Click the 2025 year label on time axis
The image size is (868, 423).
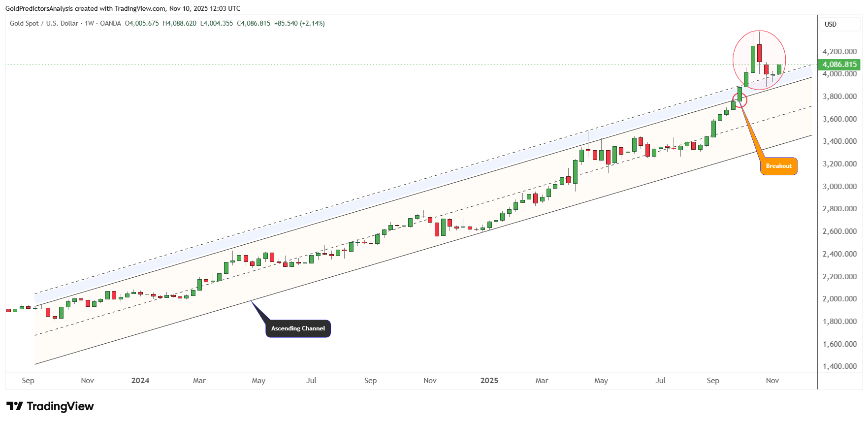[x=489, y=381]
